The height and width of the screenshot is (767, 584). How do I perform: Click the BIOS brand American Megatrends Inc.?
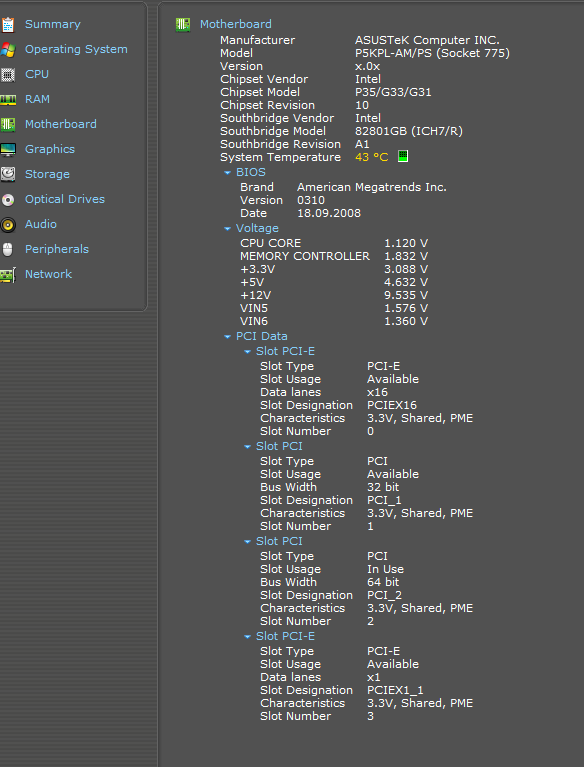pos(372,187)
